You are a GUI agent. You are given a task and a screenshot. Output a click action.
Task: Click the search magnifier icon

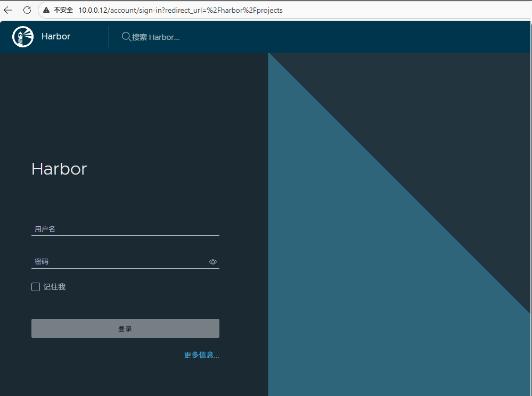[x=126, y=37]
